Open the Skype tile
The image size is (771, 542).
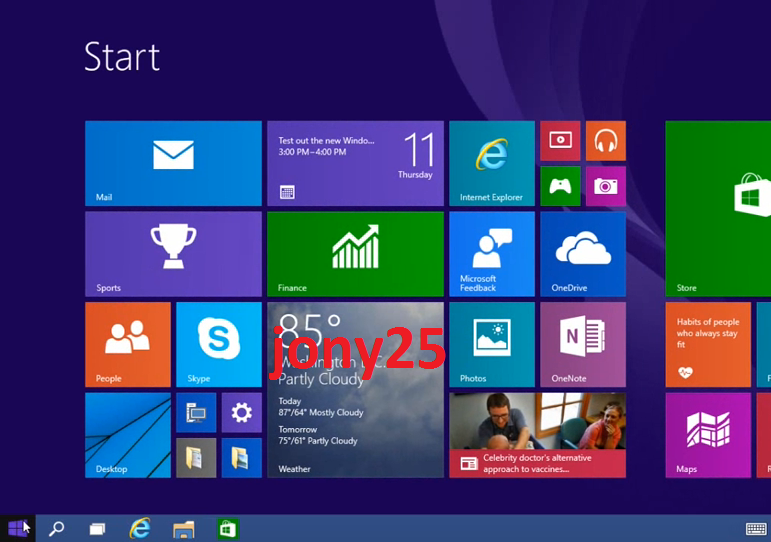(x=218, y=344)
